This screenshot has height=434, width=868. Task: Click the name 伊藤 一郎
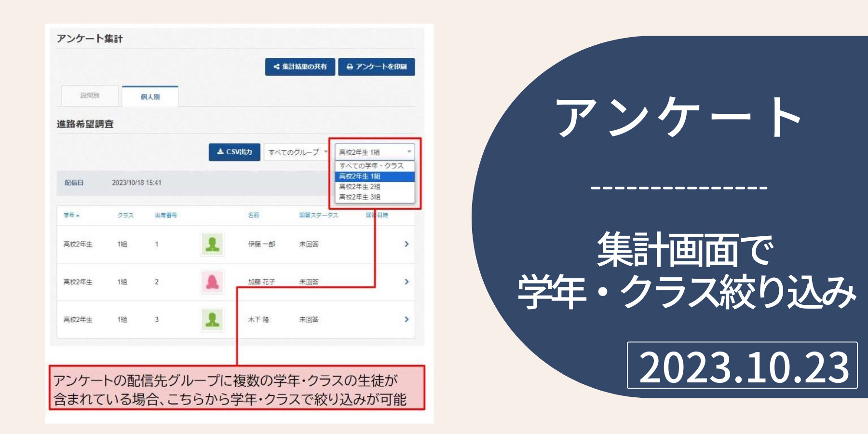(x=261, y=244)
